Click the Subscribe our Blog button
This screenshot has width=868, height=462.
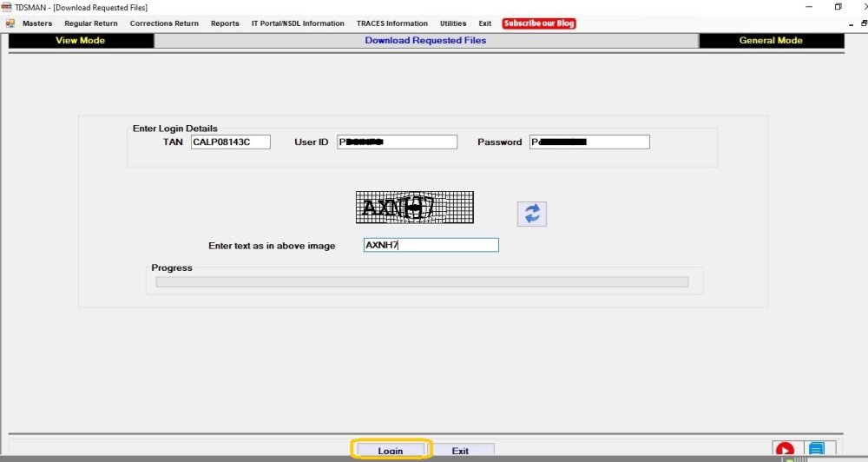tap(539, 23)
